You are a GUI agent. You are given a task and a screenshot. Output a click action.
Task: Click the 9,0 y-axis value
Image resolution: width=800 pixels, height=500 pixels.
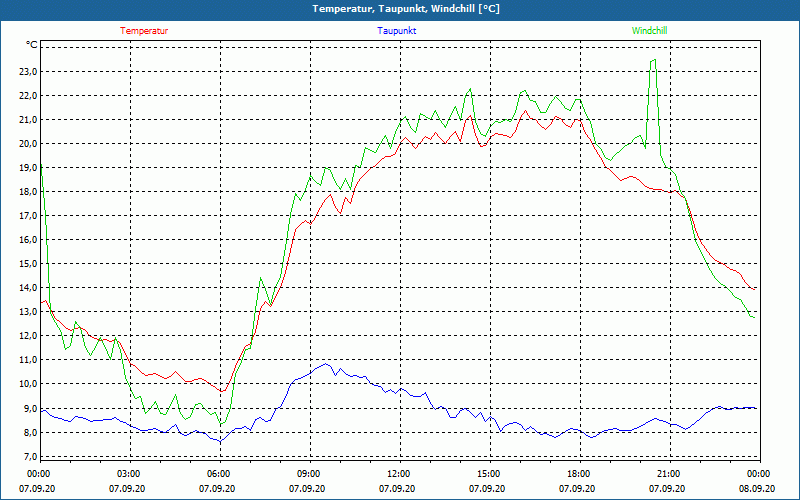coord(30,409)
